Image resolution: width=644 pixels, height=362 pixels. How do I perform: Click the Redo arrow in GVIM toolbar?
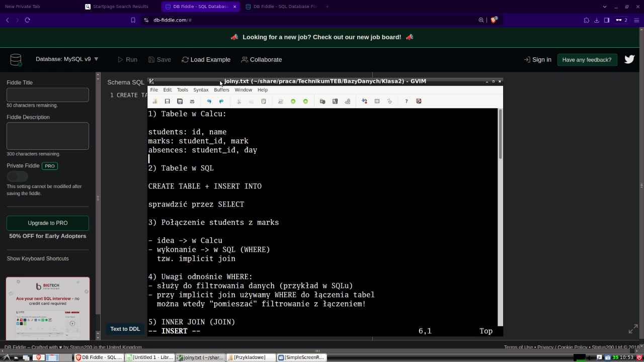221,101
